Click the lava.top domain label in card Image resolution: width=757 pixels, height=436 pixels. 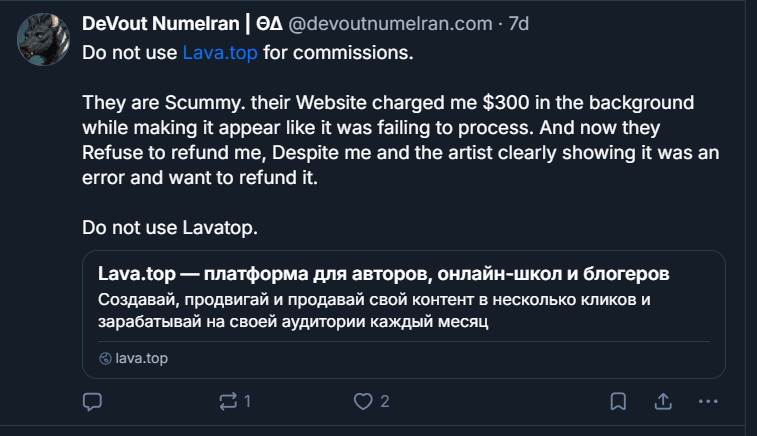tap(142, 358)
